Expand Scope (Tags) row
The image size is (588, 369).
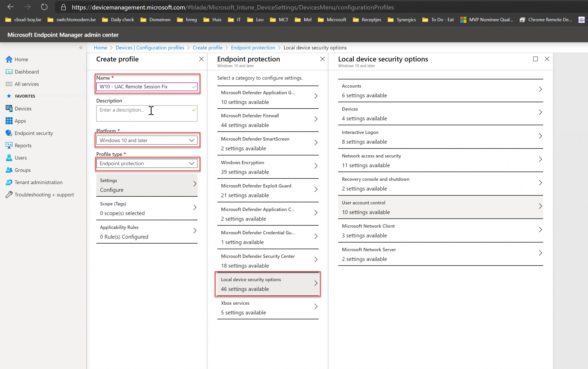point(147,208)
